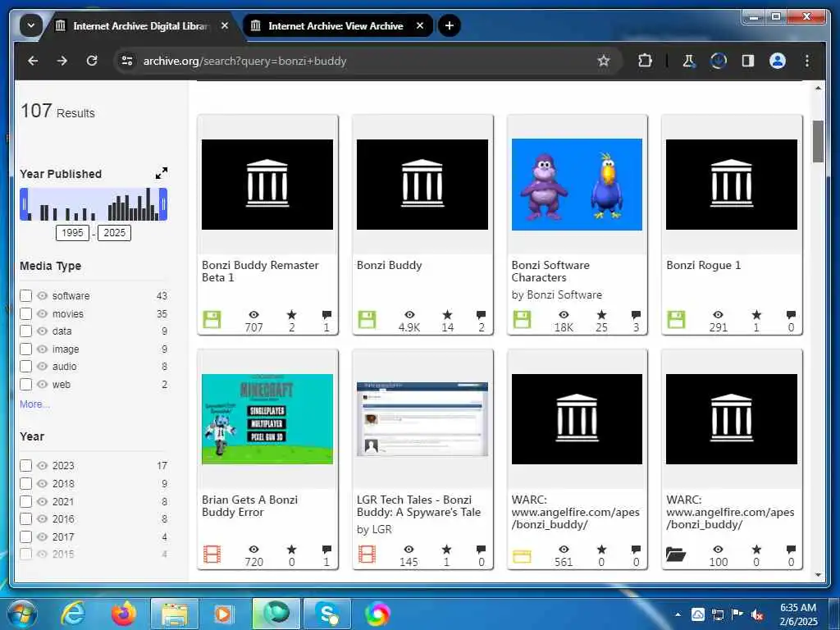
Task: Show hidden tray icons arrow
Action: pos(678,614)
